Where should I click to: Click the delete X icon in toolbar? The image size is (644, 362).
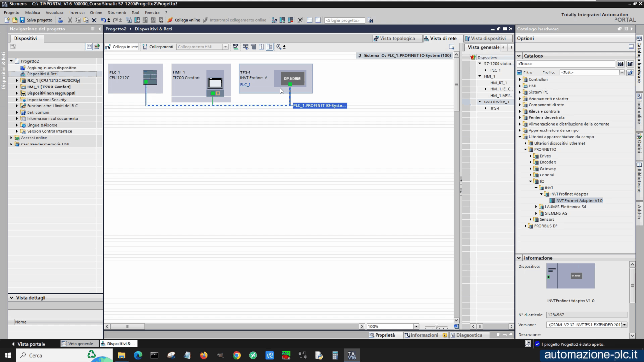coord(94,20)
